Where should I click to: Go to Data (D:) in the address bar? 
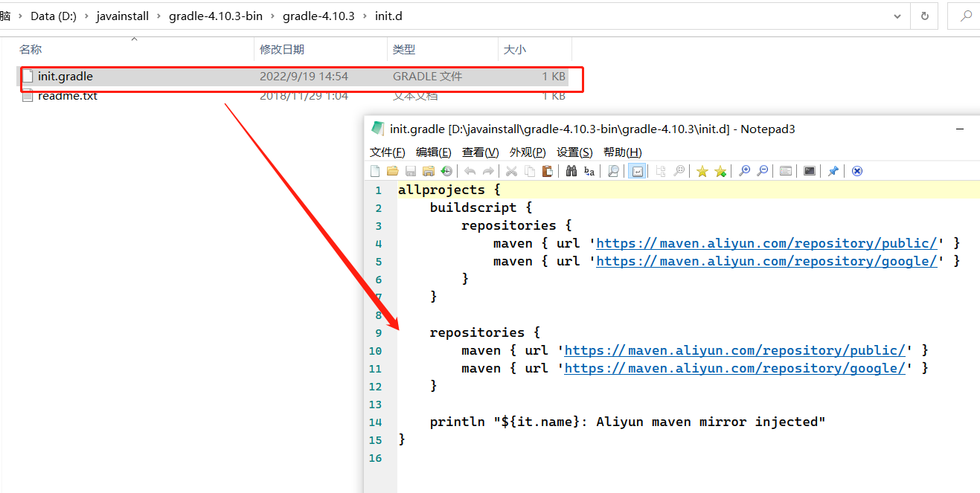(x=54, y=16)
